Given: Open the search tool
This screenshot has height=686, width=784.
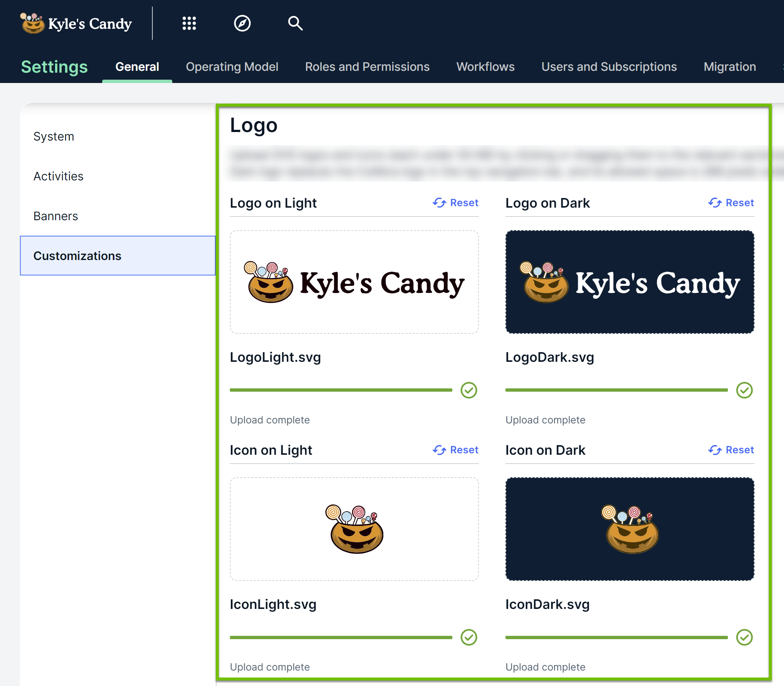Looking at the screenshot, I should [x=295, y=23].
